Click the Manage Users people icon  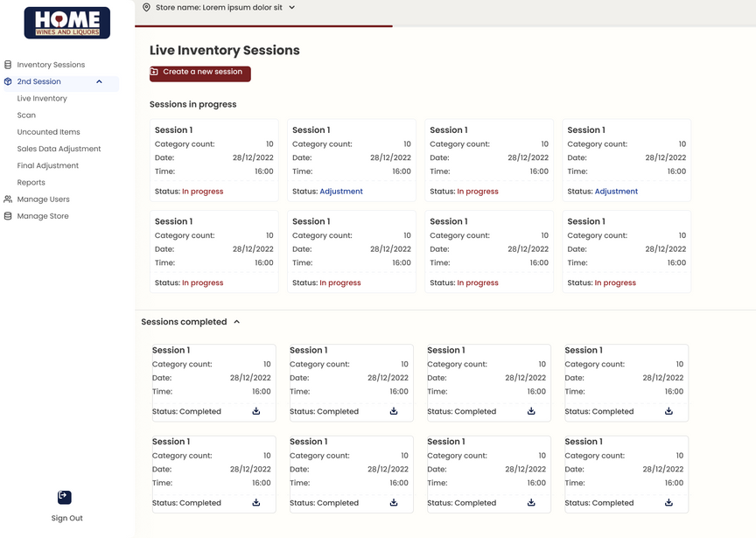tap(8, 199)
